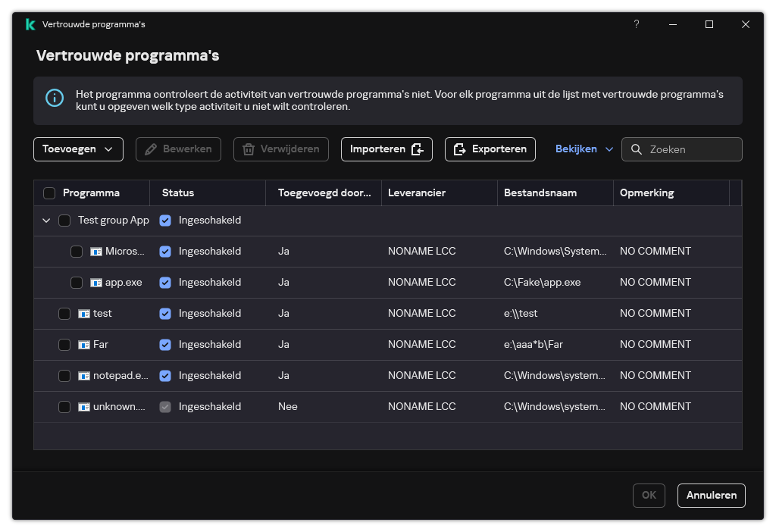
Task: Click the Far program icon
Action: point(84,345)
